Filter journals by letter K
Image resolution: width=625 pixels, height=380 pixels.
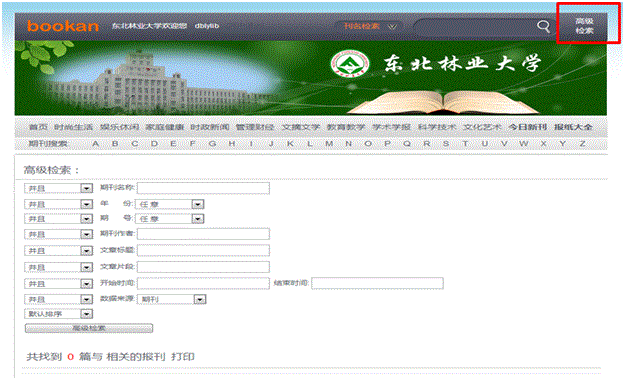[x=290, y=144]
